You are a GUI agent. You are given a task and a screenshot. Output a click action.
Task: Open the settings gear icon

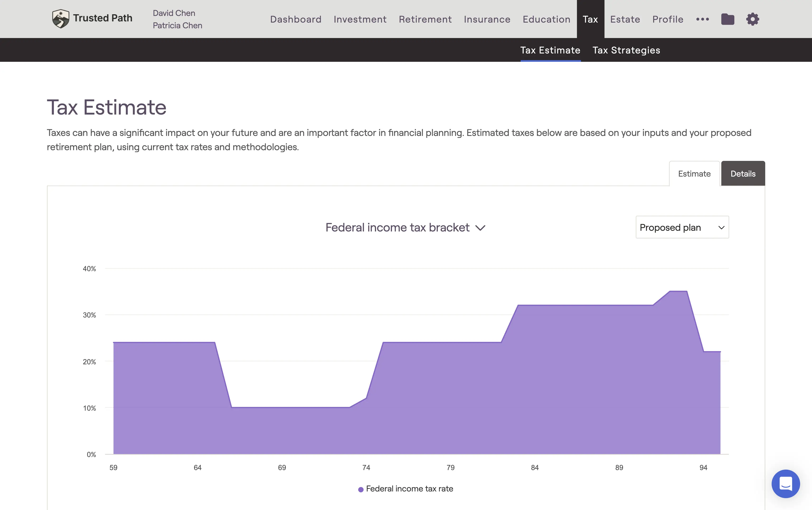pyautogui.click(x=752, y=19)
